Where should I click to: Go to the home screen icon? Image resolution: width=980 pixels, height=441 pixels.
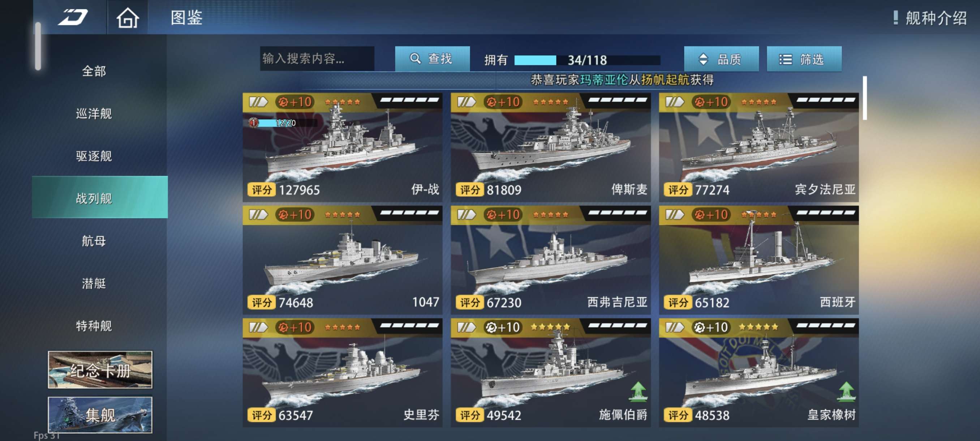point(128,17)
